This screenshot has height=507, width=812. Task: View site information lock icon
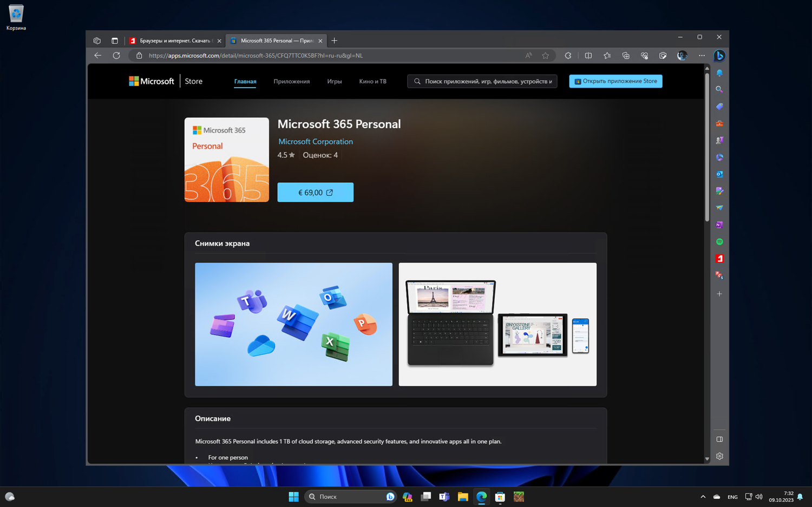click(139, 55)
